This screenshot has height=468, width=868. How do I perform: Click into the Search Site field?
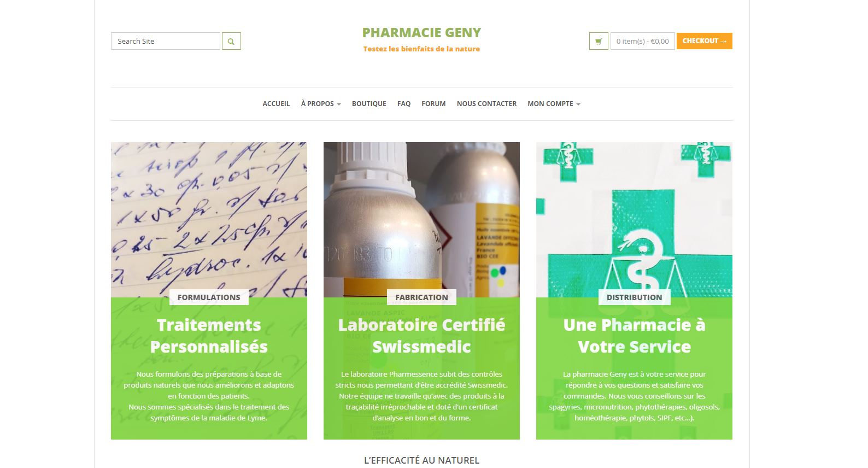166,41
